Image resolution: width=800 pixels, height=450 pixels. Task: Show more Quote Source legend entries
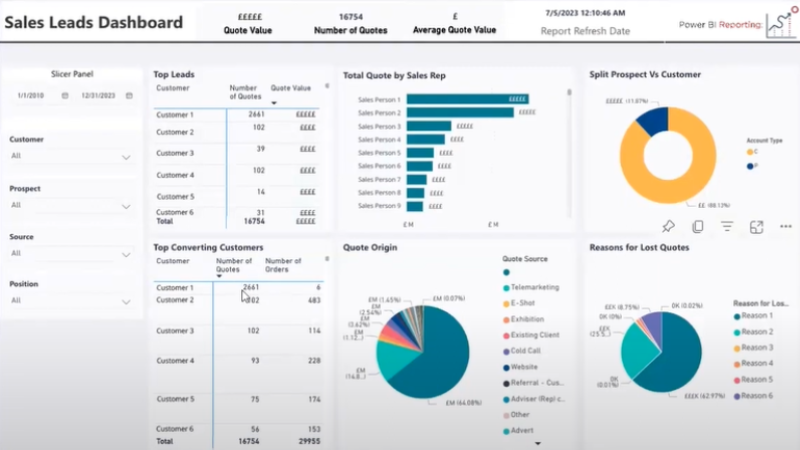[x=537, y=443]
